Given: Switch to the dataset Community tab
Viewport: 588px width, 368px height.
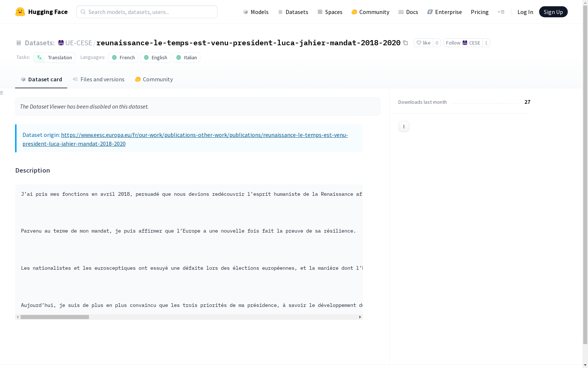Looking at the screenshot, I should coord(154,79).
